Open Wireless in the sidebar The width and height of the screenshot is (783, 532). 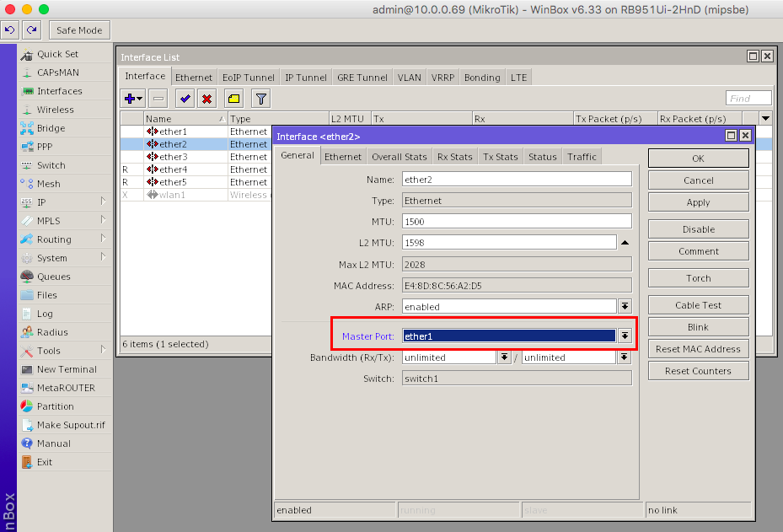(x=55, y=110)
